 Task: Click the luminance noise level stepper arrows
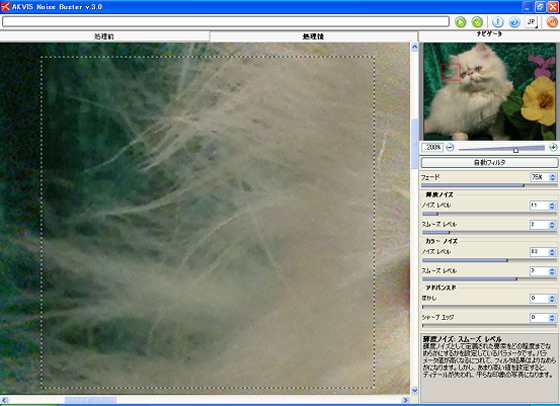pyautogui.click(x=552, y=206)
